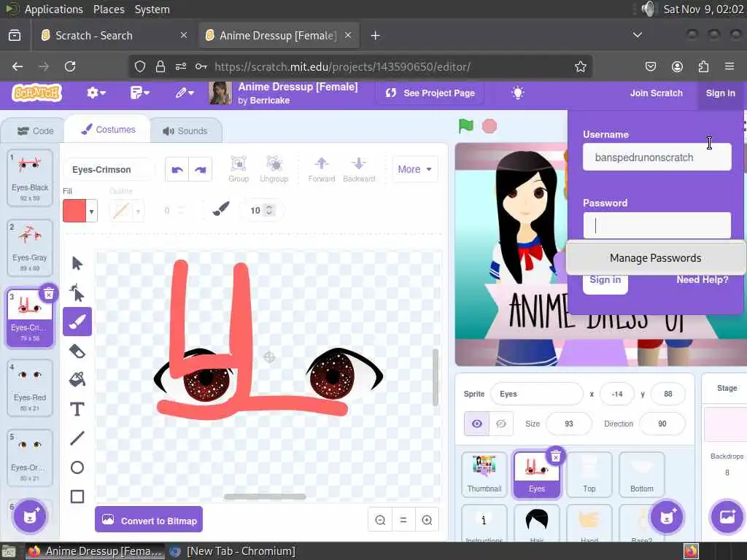This screenshot has width=747, height=560.
Task: Click the Outline color swatch
Action: 121,211
